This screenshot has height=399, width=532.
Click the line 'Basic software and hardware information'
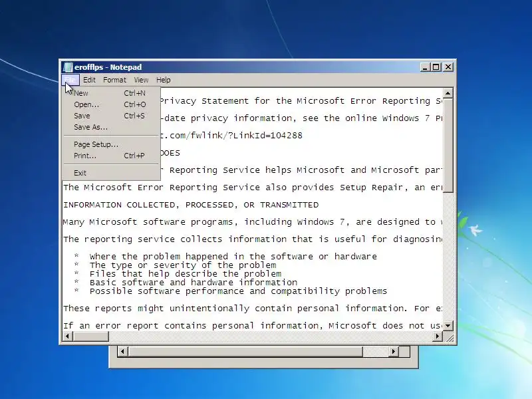[x=194, y=283]
